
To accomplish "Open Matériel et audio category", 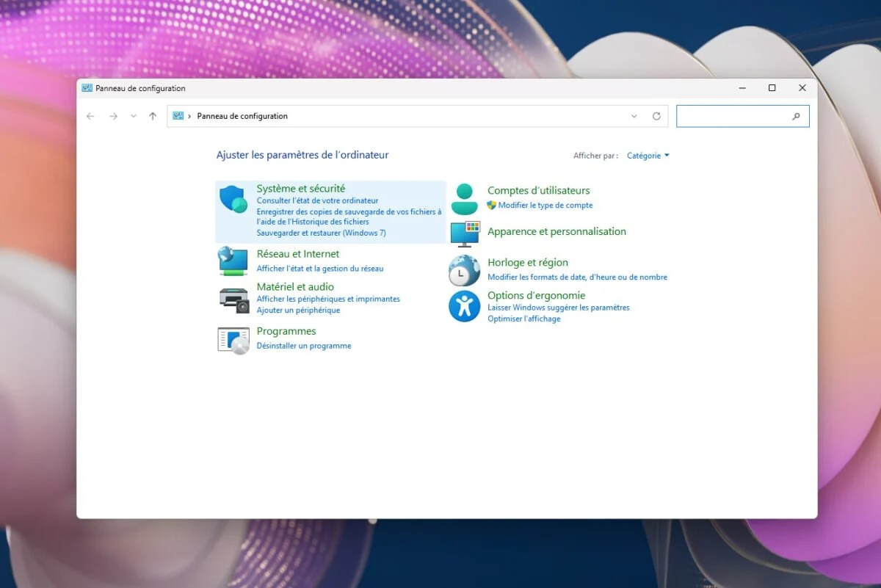I will click(x=295, y=287).
